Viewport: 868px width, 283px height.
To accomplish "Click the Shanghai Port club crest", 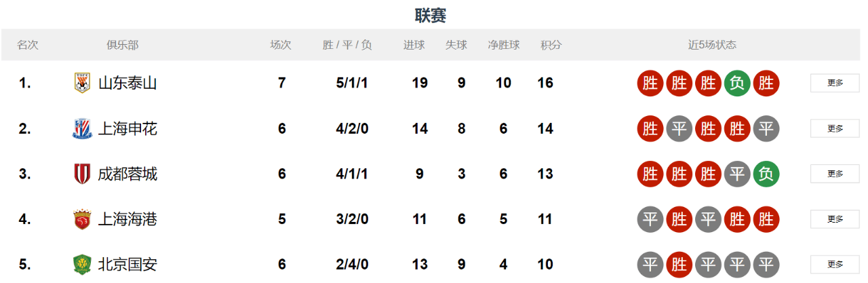I will click(82, 219).
